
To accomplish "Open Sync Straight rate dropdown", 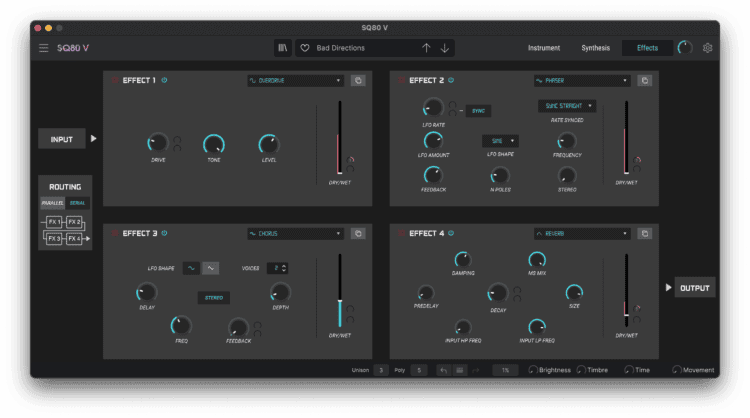I will click(x=567, y=106).
